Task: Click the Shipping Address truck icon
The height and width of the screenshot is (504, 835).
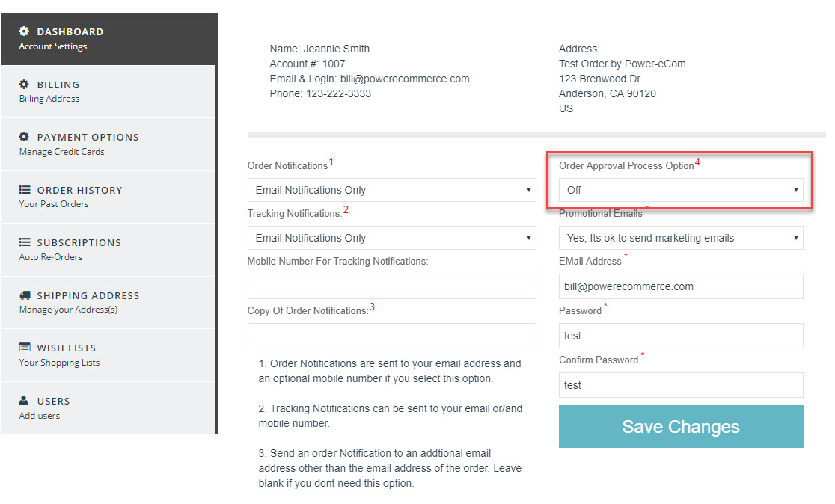Action: coord(24,295)
